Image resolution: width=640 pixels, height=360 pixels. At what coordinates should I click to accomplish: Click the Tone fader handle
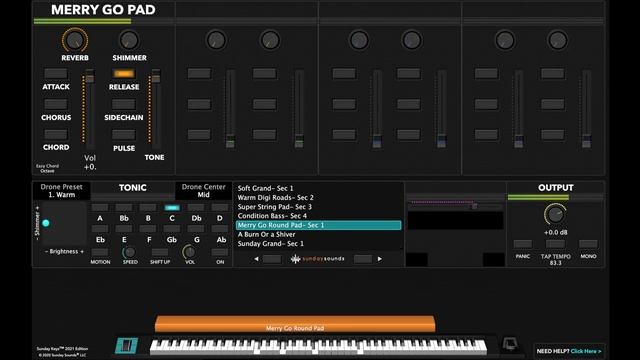coord(156,76)
